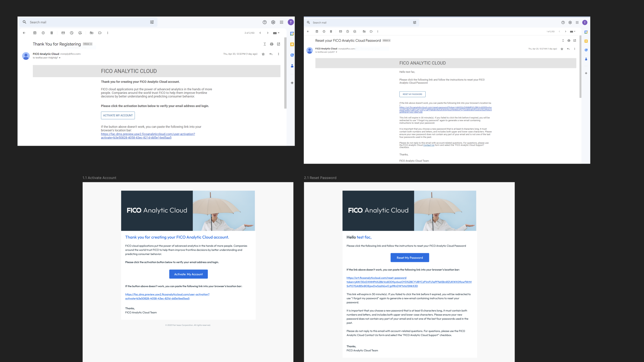Expand recipient details under testfacuser+july207
The image size is (644, 362).
pyautogui.click(x=336, y=52)
